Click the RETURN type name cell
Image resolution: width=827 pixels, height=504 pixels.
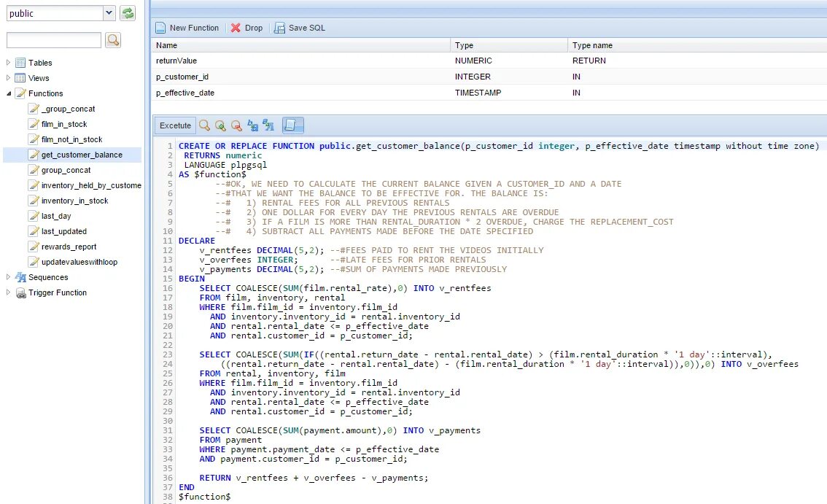589,61
